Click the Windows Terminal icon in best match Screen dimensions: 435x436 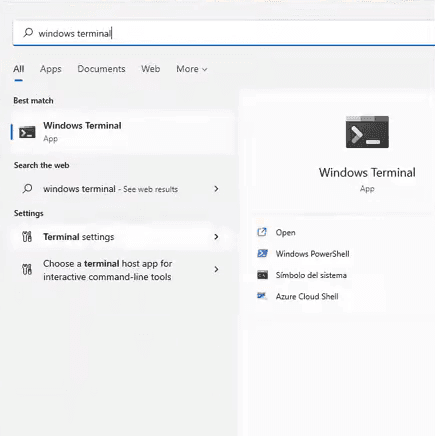pyautogui.click(x=27, y=132)
